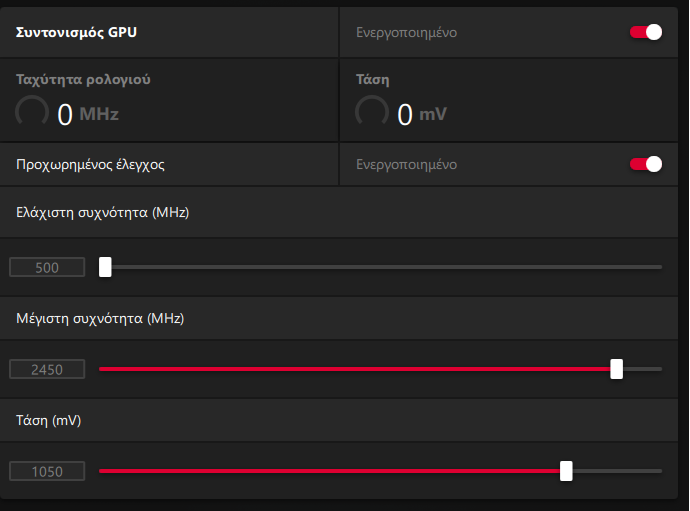Click the grey end of the maximum frequency track
The height and width of the screenshot is (511, 690).
point(642,369)
